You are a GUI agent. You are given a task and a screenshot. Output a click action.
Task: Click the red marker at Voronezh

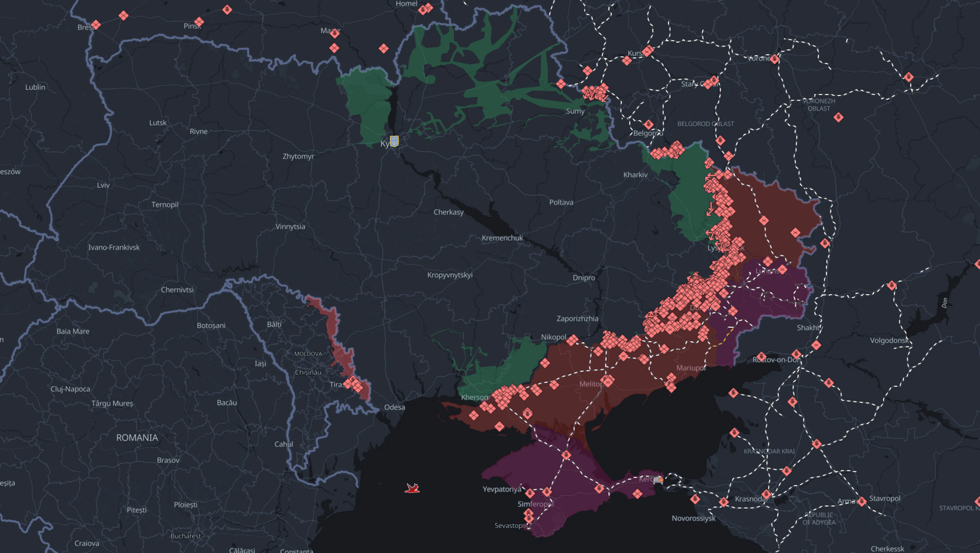[x=775, y=59]
